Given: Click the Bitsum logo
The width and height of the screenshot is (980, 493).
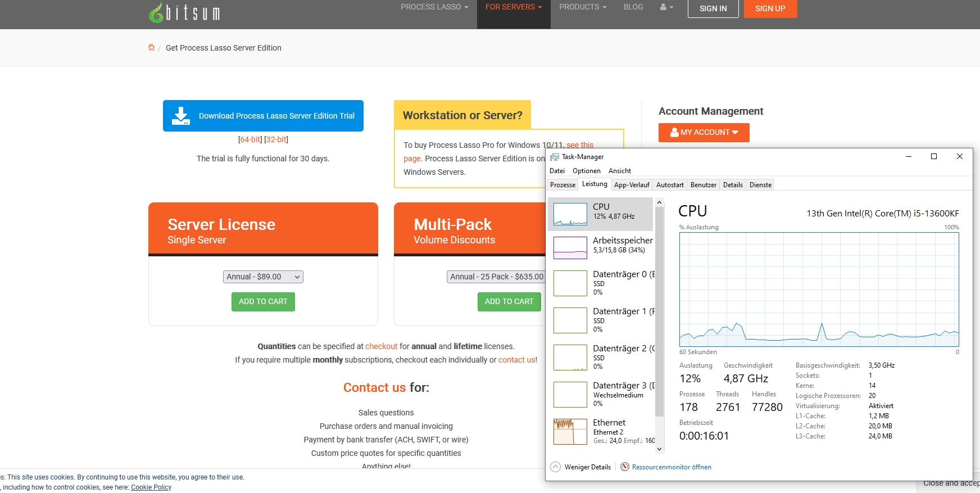Looking at the screenshot, I should coord(184,12).
